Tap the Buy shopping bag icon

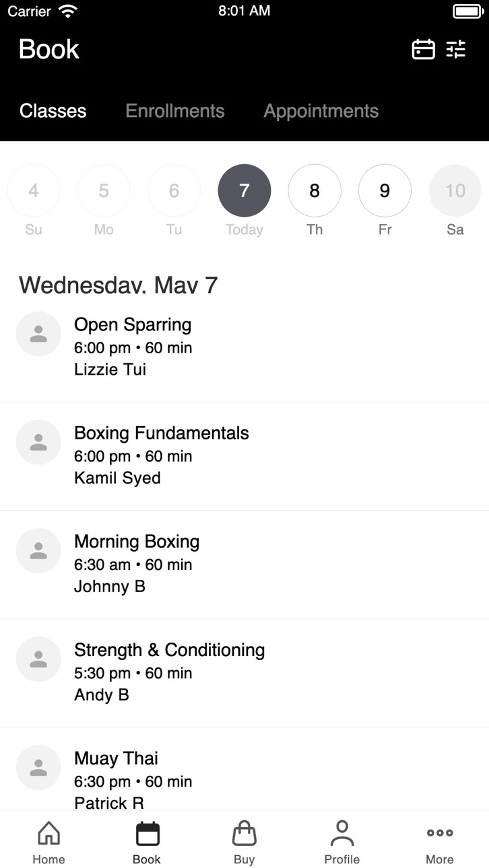coord(244,833)
